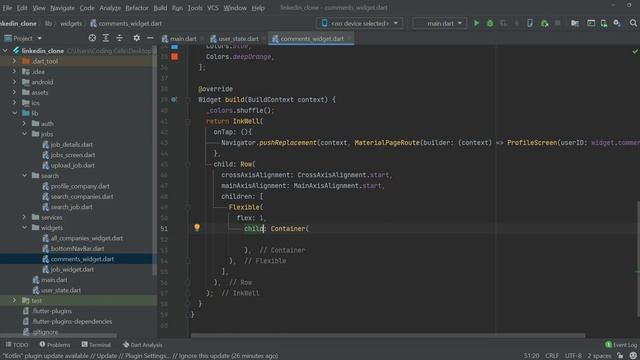This screenshot has width=640, height=360.
Task: Open Project panel gear settings
Action: 136,38
